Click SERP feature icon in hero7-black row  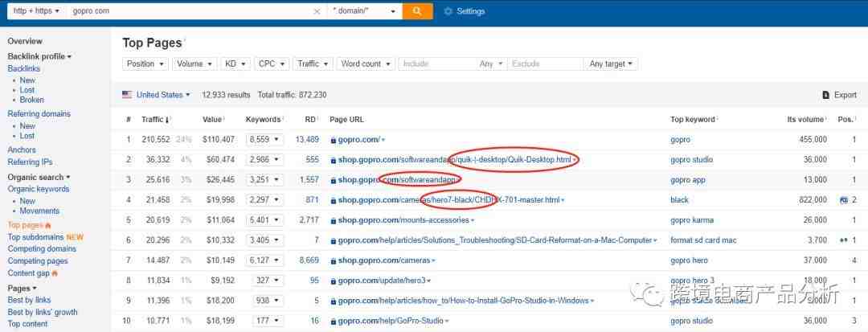click(844, 200)
